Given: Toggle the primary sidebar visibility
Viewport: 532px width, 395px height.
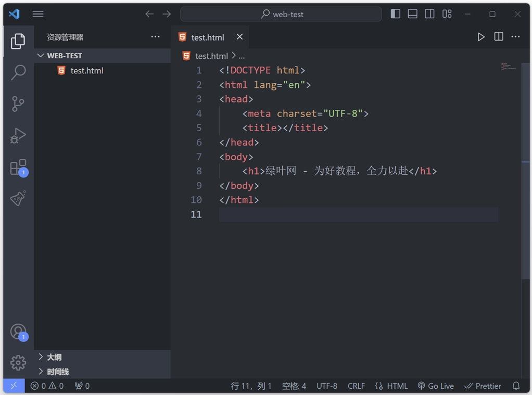Looking at the screenshot, I should pyautogui.click(x=395, y=14).
